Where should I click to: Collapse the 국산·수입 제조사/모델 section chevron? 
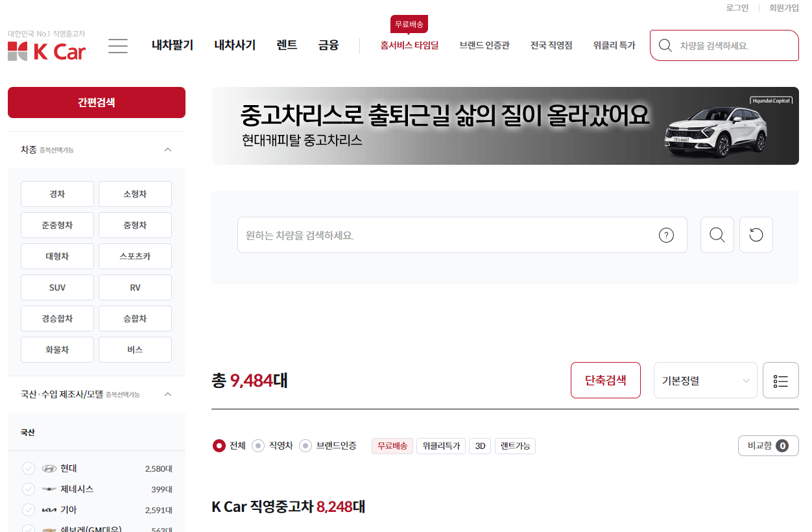(168, 394)
